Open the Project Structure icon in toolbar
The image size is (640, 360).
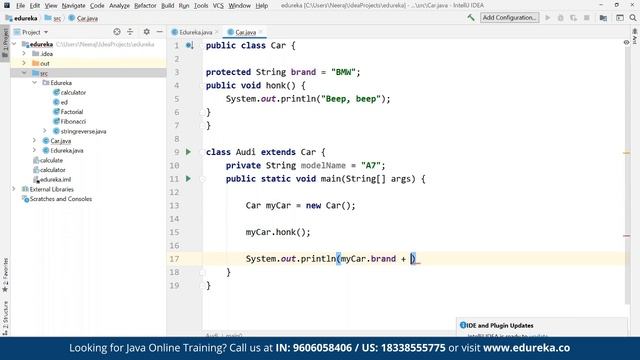pyautogui.click(x=603, y=18)
